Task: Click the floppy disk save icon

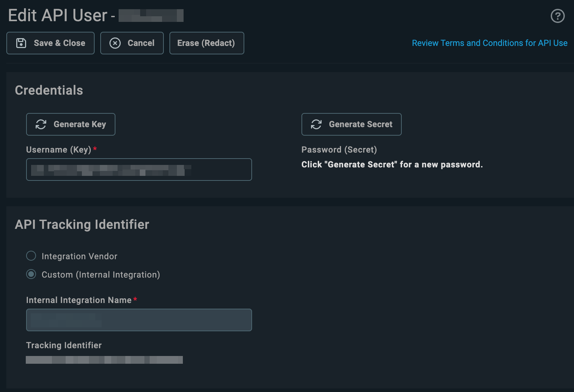Action: [x=21, y=43]
